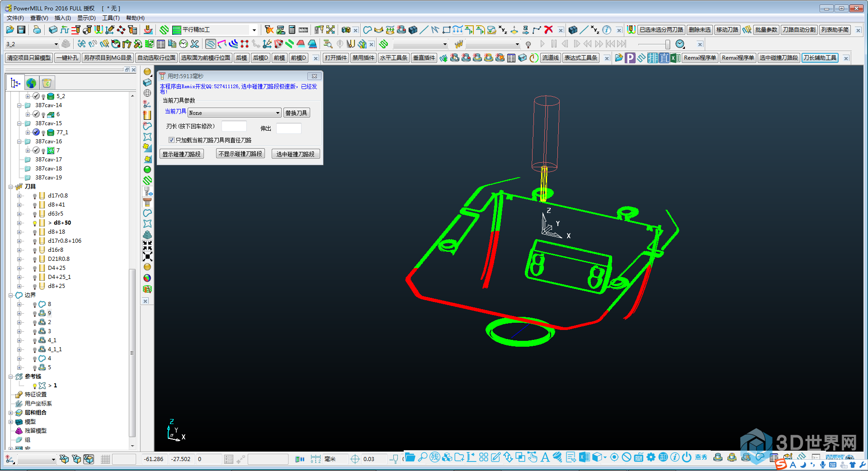Select tool d17r0.8+106 in tree
The width and height of the screenshot is (868, 471).
[x=65, y=241]
